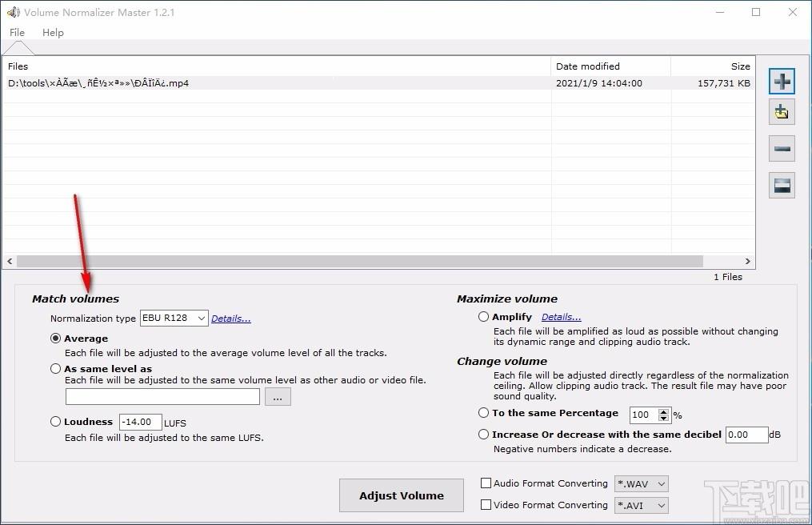Screen dimensions: 812x525
Task: Click the Adjust Volume button
Action: coord(402,495)
